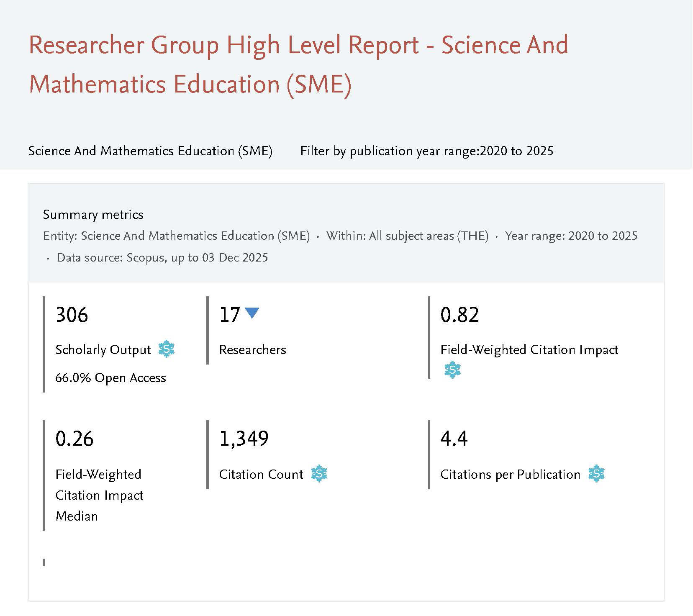This screenshot has height=616, width=693.
Task: Expand the blue triangle next to 17
Action: [x=252, y=313]
